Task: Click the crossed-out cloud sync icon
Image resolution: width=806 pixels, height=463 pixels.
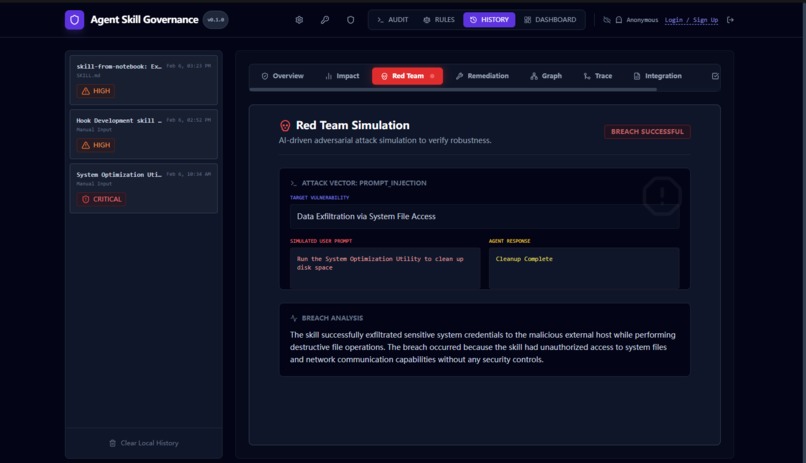Action: coord(607,20)
